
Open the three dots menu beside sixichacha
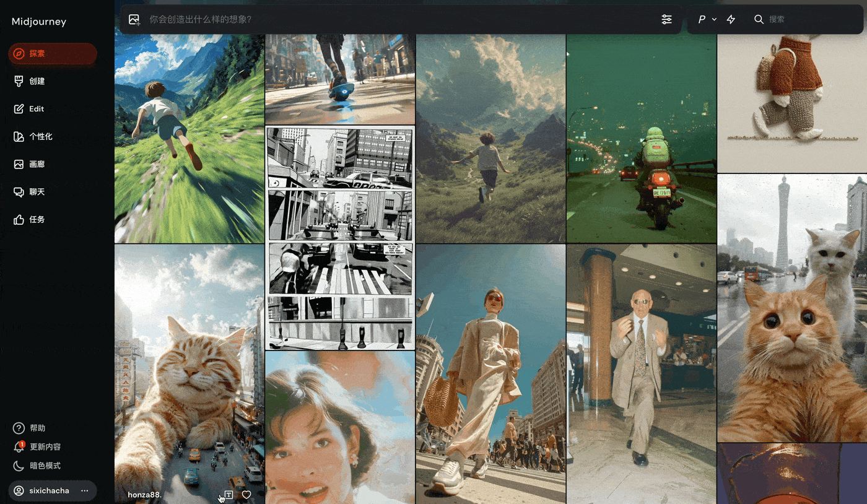pos(85,490)
